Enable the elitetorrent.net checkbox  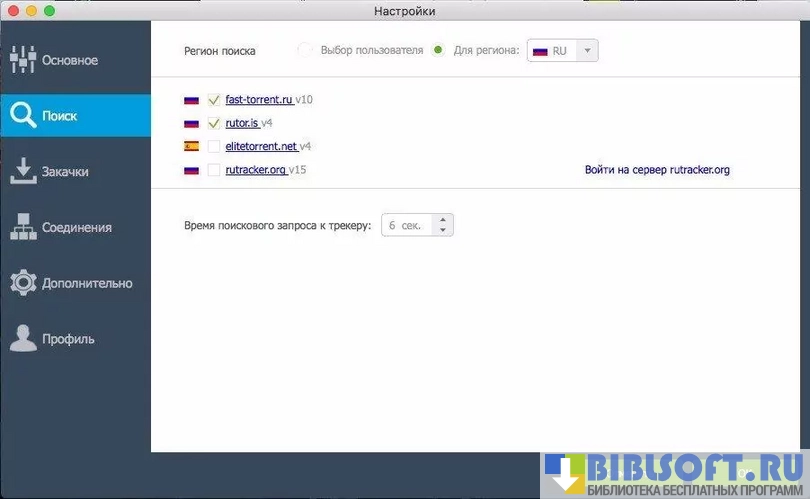[x=213, y=146]
